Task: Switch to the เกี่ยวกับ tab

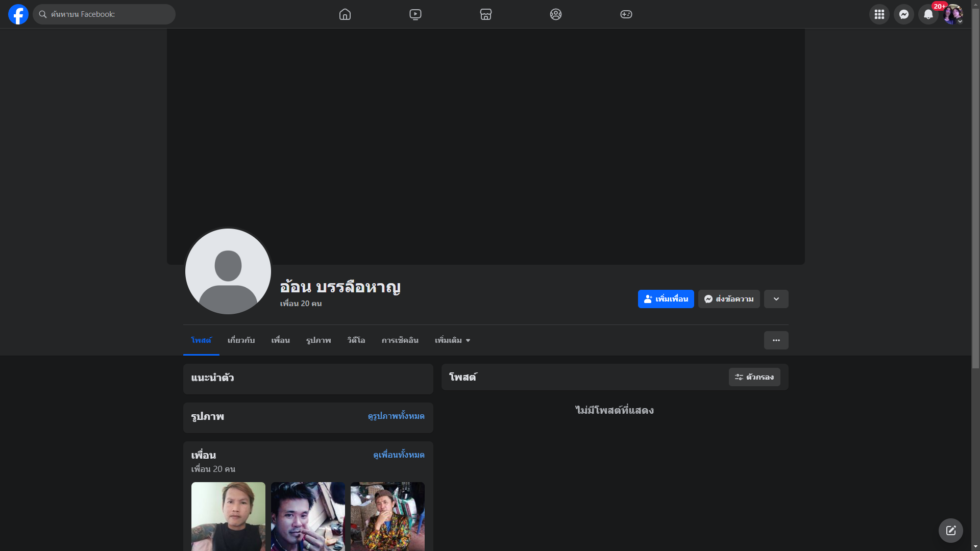Action: tap(241, 340)
